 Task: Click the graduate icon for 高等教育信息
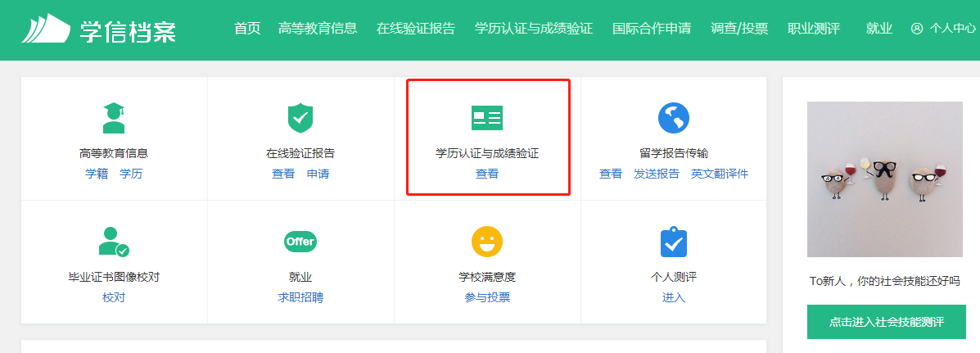114,118
